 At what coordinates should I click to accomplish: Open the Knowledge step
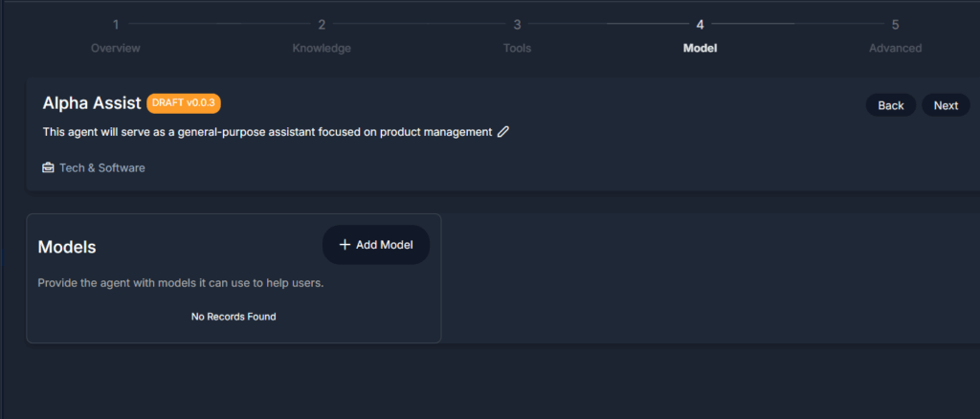[x=322, y=48]
